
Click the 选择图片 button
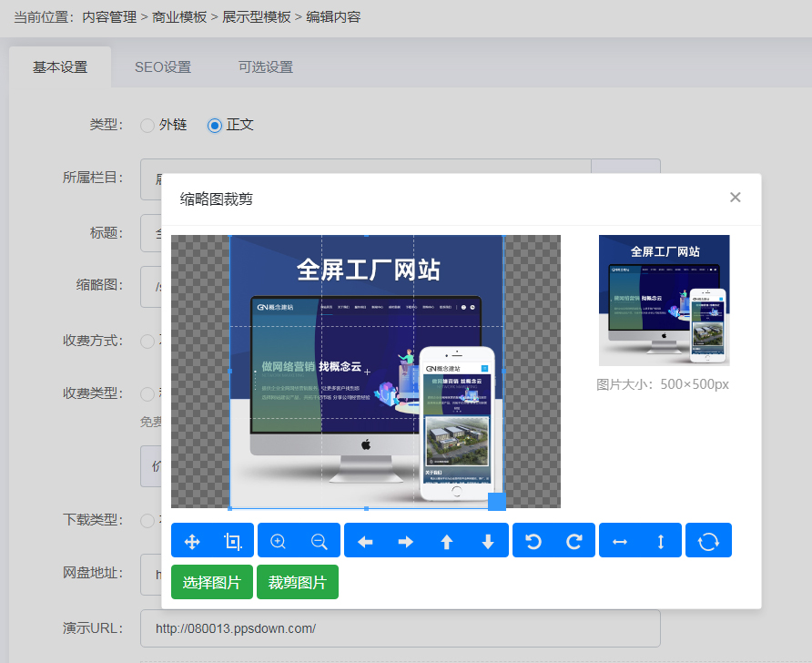(212, 583)
